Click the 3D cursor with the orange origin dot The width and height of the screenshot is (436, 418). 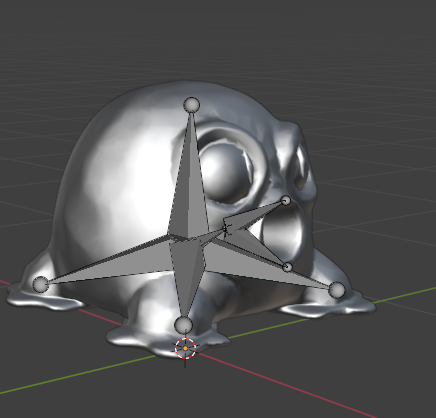[x=185, y=348]
